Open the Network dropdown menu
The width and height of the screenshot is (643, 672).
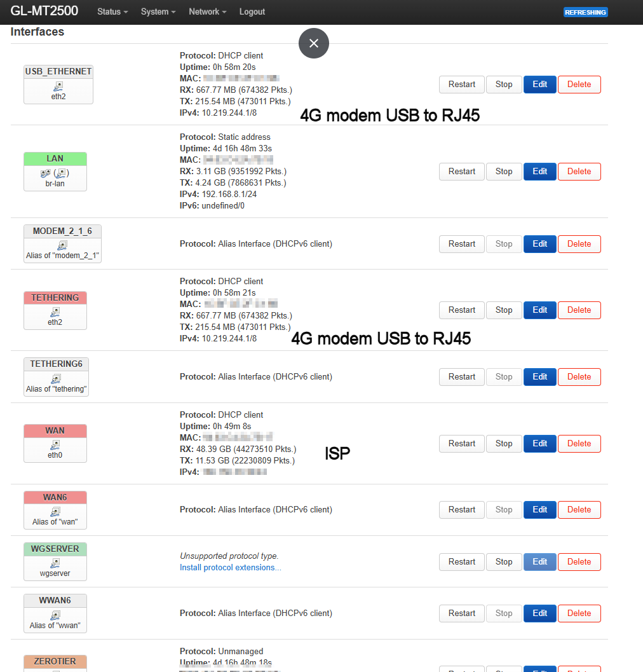coord(207,11)
